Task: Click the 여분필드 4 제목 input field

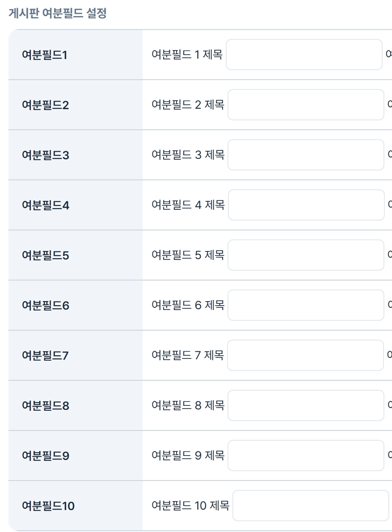Action: click(x=306, y=205)
